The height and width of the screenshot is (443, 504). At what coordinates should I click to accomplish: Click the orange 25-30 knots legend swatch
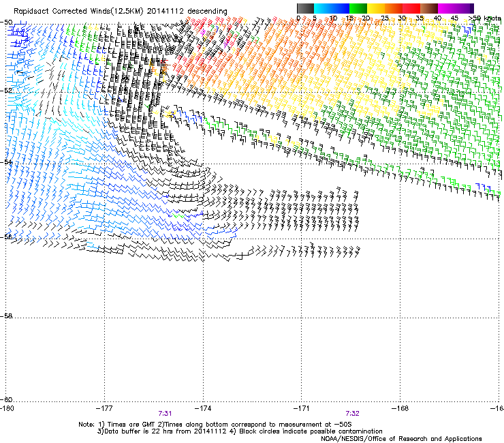pyautogui.click(x=394, y=8)
